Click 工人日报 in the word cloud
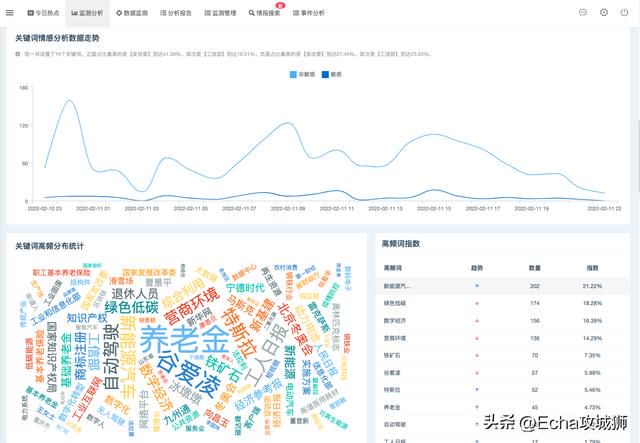The height and width of the screenshot is (443, 640). click(x=269, y=354)
